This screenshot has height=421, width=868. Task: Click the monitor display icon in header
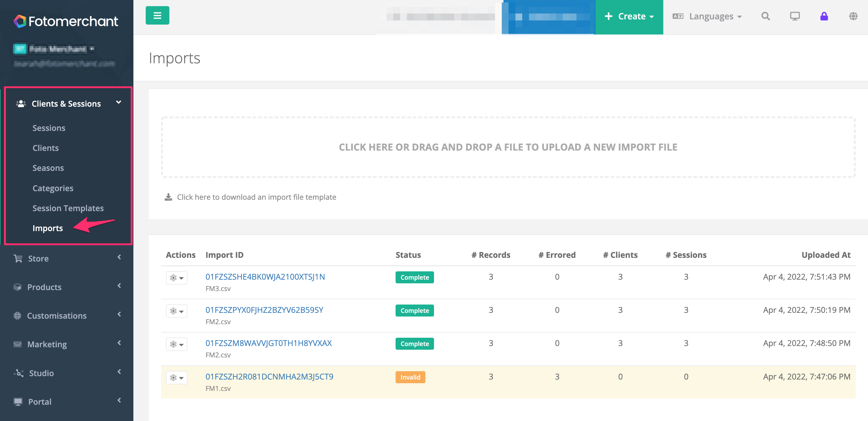click(795, 16)
